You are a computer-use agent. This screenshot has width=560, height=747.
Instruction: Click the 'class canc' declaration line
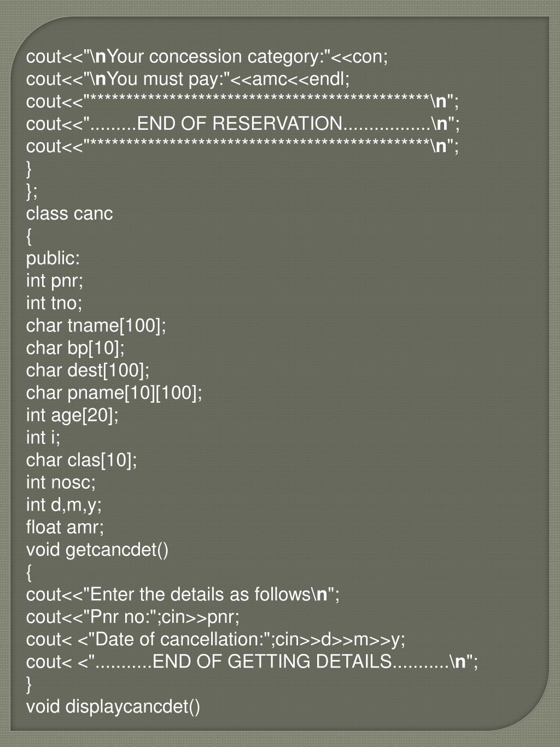coord(69,213)
